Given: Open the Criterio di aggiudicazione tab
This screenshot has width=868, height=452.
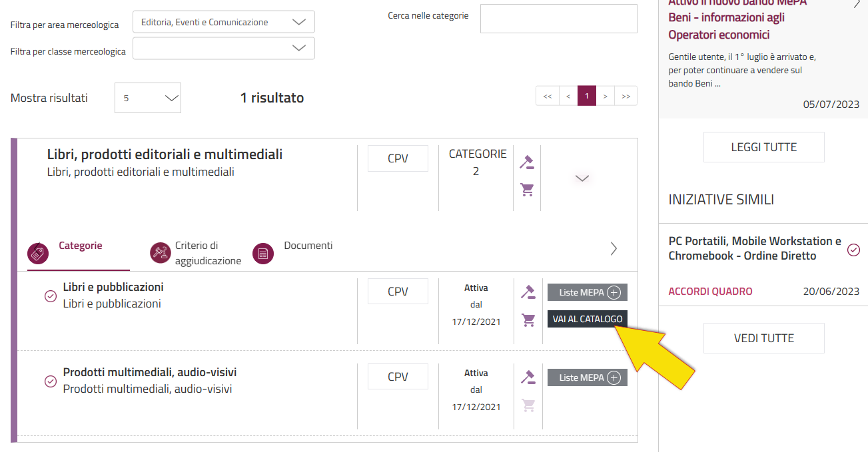Looking at the screenshot, I should point(208,254).
